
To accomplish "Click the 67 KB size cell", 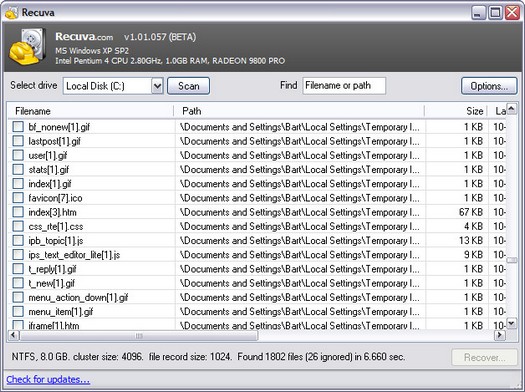I will pyautogui.click(x=471, y=212).
